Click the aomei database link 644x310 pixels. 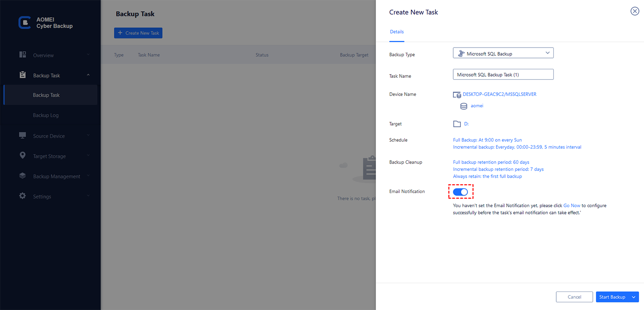477,106
